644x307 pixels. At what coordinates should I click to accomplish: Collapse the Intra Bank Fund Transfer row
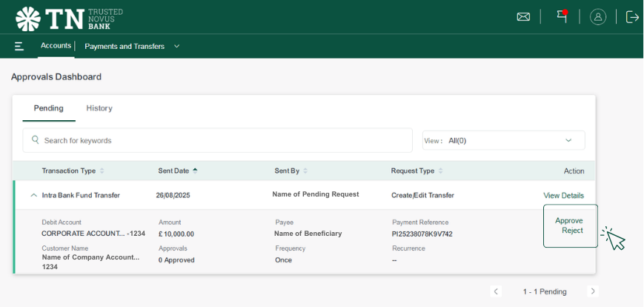tap(33, 196)
